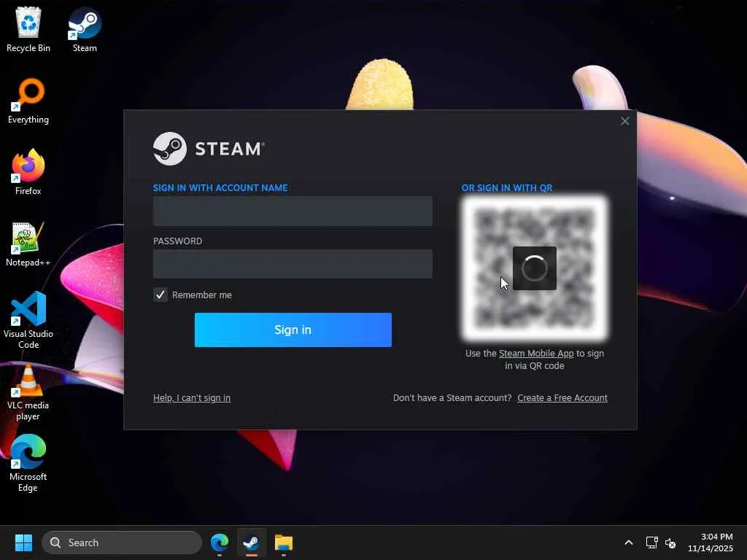Image resolution: width=747 pixels, height=560 pixels.
Task: Select the VLC media player desktop icon
Action: pos(28,392)
